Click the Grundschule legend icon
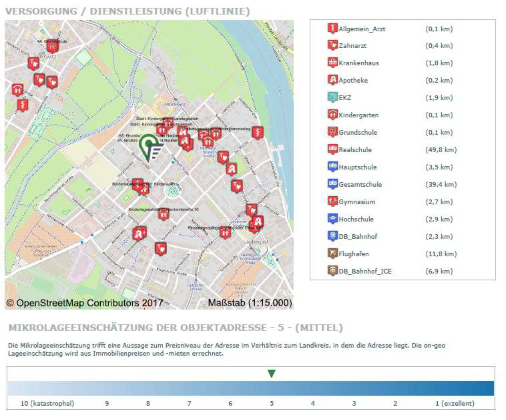 click(332, 132)
